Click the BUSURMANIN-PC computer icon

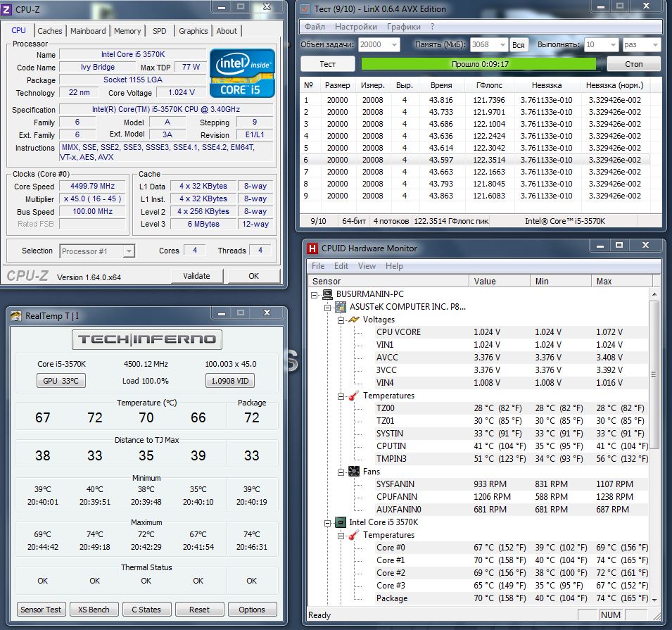pos(328,294)
